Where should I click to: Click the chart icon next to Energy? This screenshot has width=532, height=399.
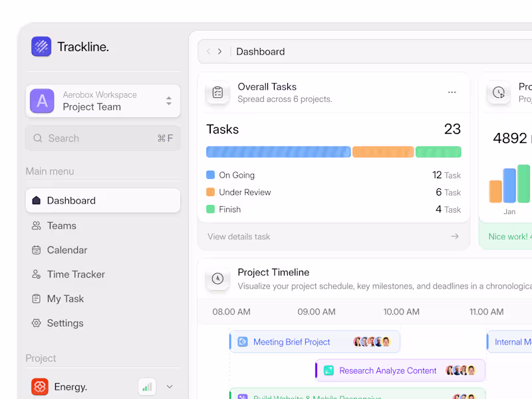(146, 386)
